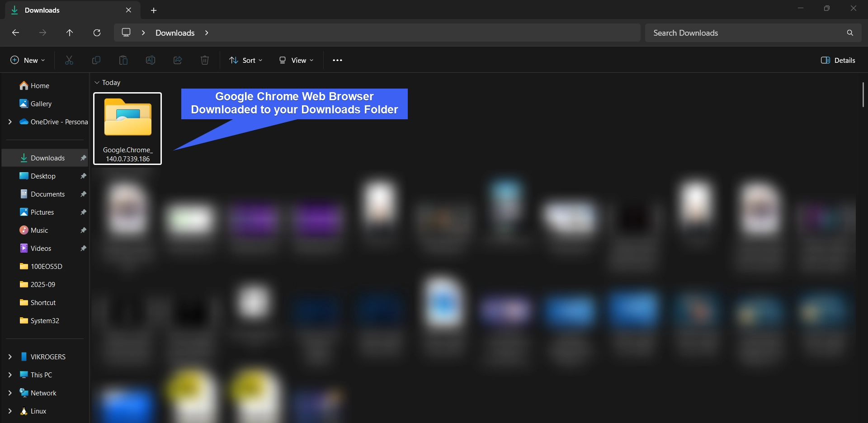This screenshot has height=423, width=868.
Task: Delete the selected folder with the trash icon
Action: point(204,60)
